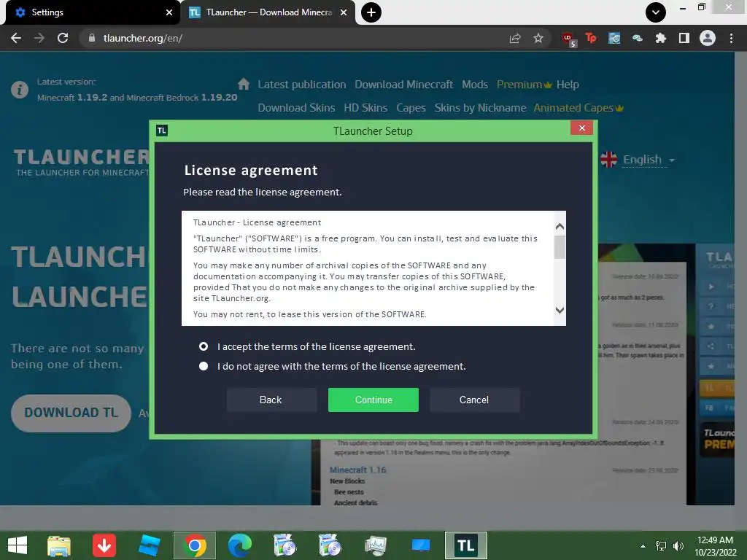Open the Help menu item
747x560 pixels.
(568, 85)
